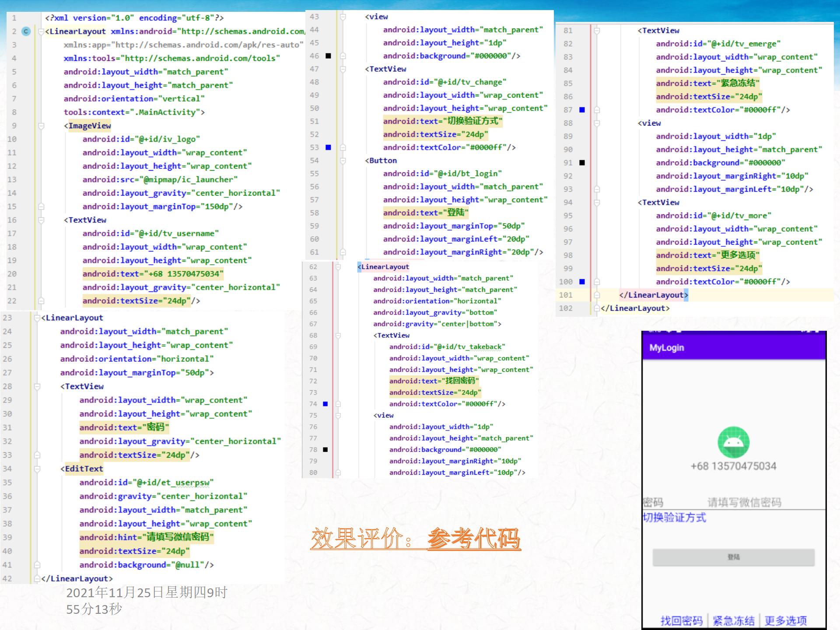
Task: Tap 更多选项 in the phone preview
Action: coord(785,620)
